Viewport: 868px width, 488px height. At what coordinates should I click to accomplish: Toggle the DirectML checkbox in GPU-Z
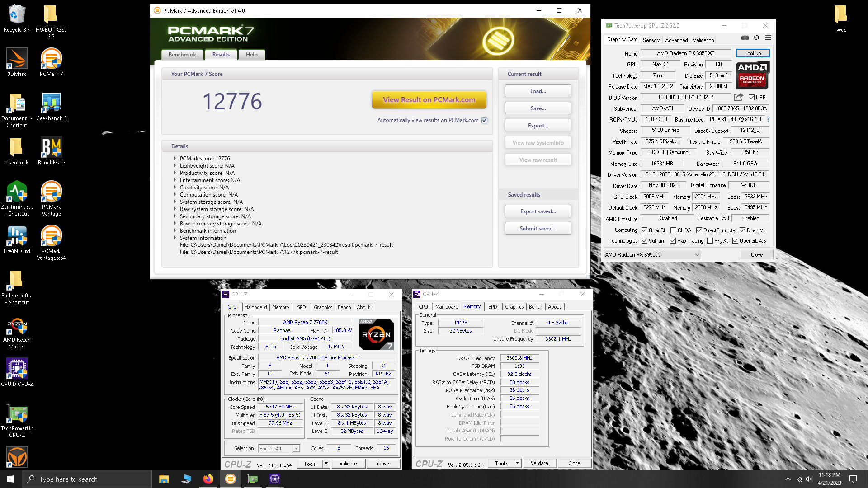tap(742, 230)
